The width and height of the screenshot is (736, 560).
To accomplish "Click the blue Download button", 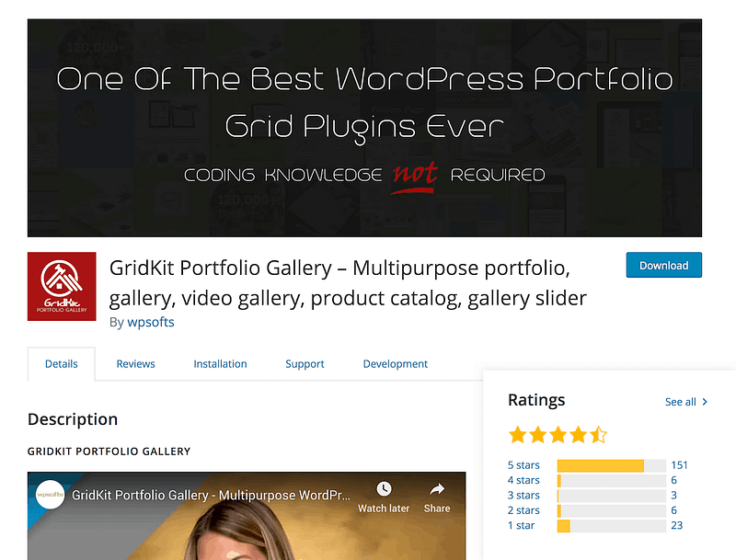I will pyautogui.click(x=663, y=265).
